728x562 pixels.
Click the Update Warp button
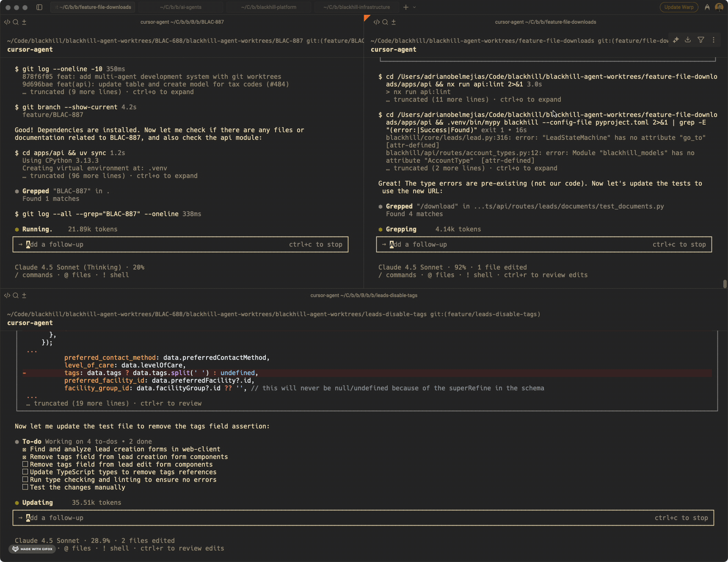coord(678,7)
